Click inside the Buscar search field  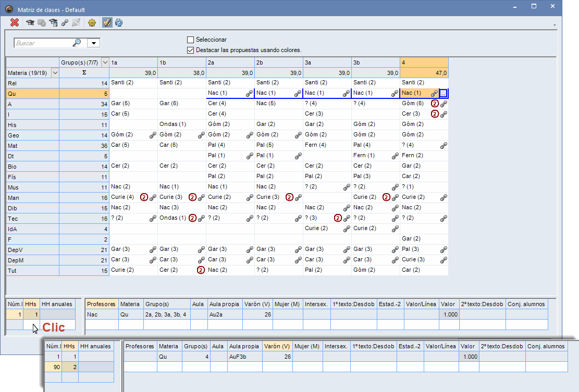tap(44, 43)
